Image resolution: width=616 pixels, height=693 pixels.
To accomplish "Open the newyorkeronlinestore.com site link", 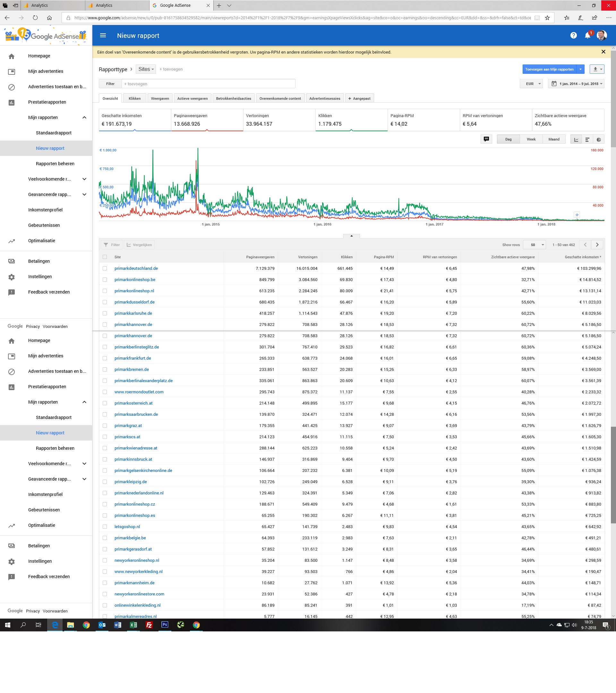I will (139, 594).
